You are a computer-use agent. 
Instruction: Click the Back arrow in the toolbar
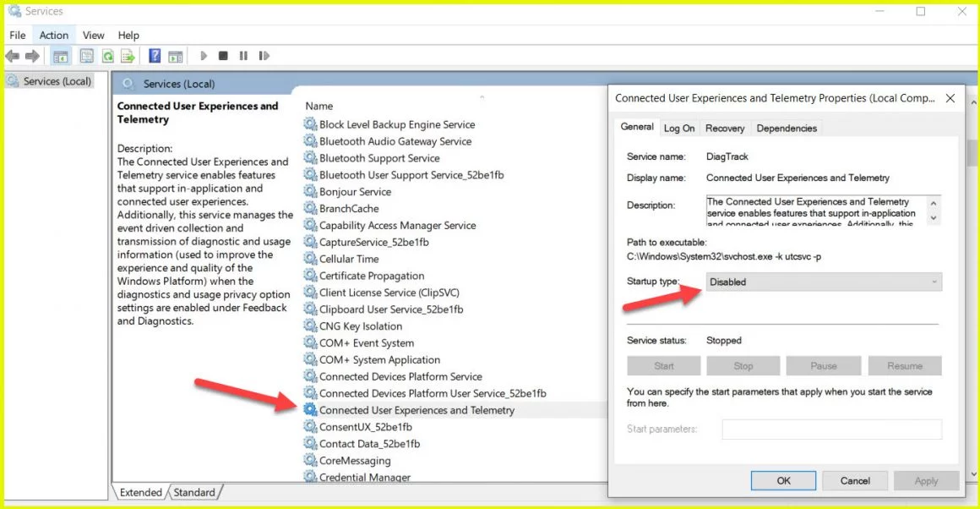click(x=12, y=57)
